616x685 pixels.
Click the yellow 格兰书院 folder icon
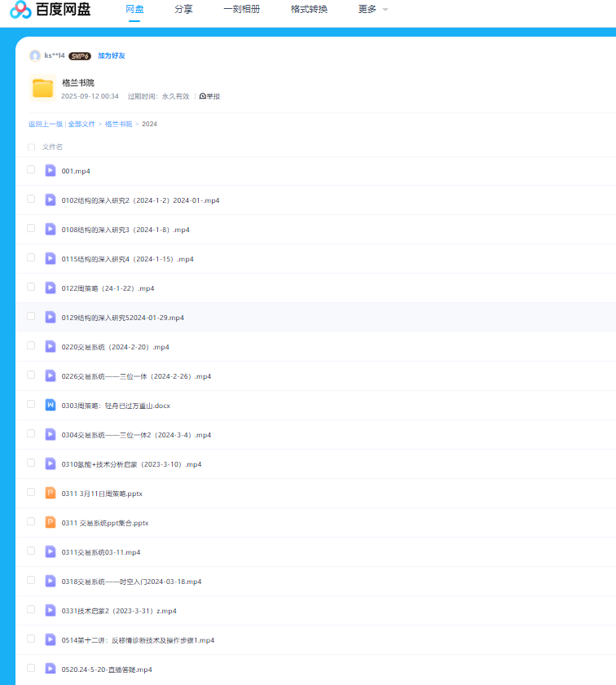point(43,88)
